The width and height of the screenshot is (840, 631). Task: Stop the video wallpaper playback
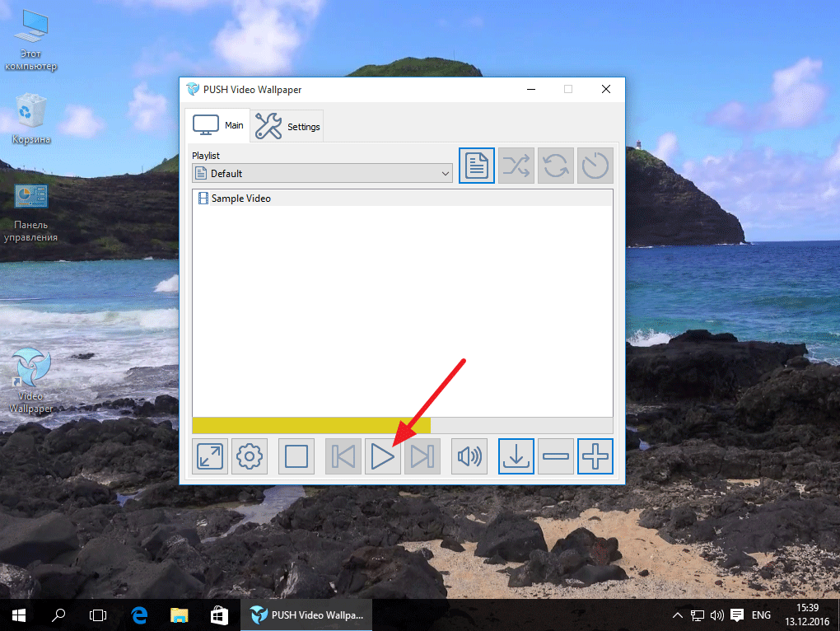pos(296,456)
